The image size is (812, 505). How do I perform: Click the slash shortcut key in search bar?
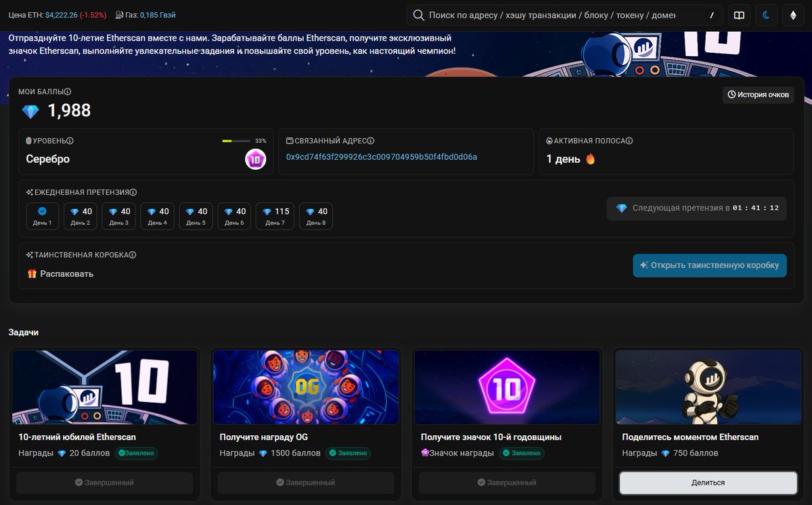[712, 15]
